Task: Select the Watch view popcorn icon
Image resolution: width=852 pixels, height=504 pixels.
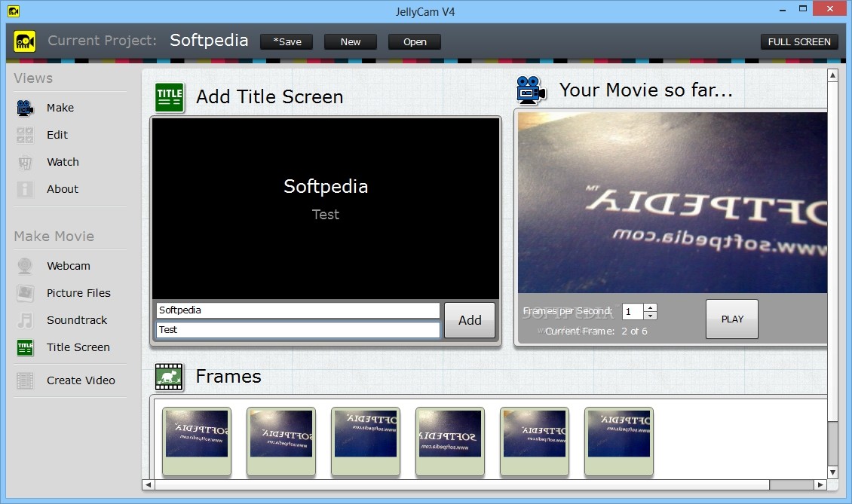Action: point(24,163)
